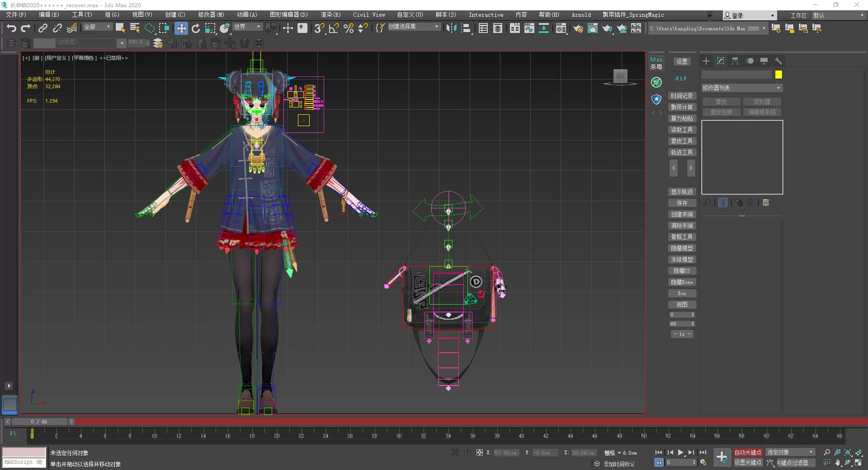Click the yellow object color swatch
868x470 pixels.
[x=778, y=75]
